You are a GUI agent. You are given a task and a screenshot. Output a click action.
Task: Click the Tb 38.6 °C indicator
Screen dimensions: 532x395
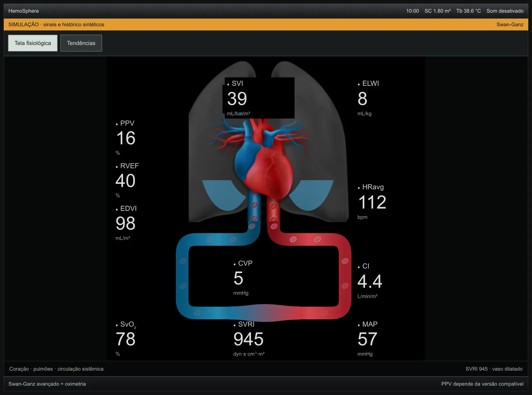468,11
